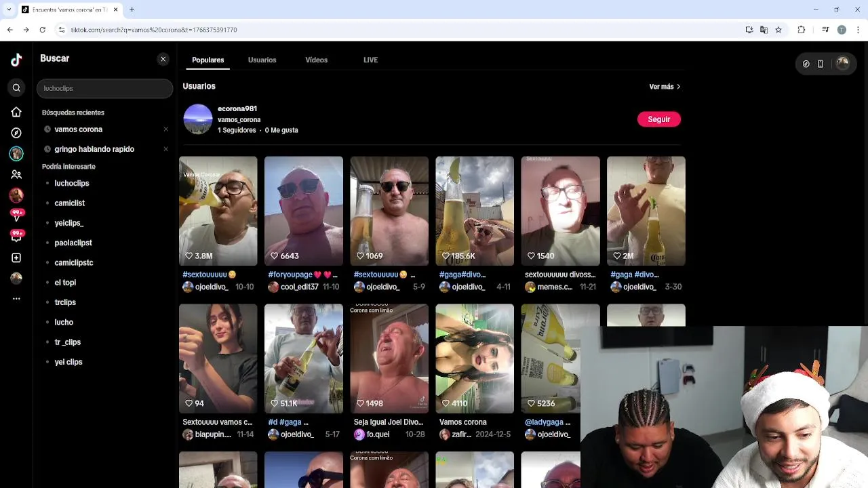This screenshot has width=868, height=488.
Task: Open video thumbnail with 185.6K likes
Action: (x=475, y=211)
